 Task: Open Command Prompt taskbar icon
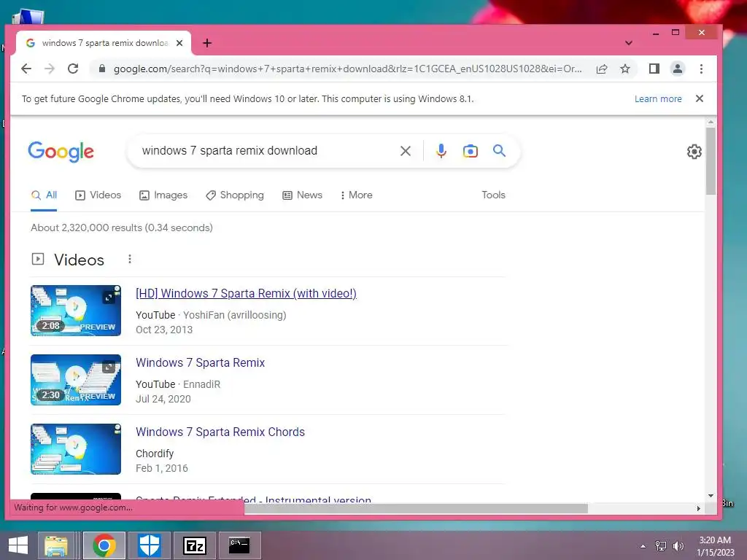coord(239,545)
